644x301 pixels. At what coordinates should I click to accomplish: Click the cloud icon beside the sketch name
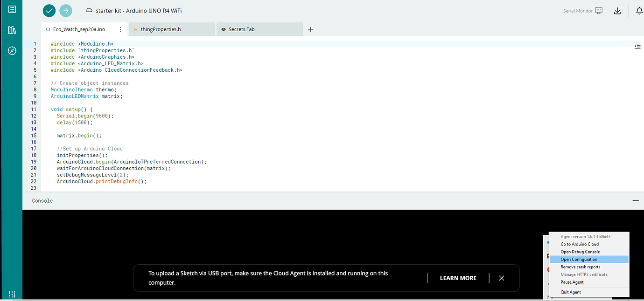click(x=89, y=10)
